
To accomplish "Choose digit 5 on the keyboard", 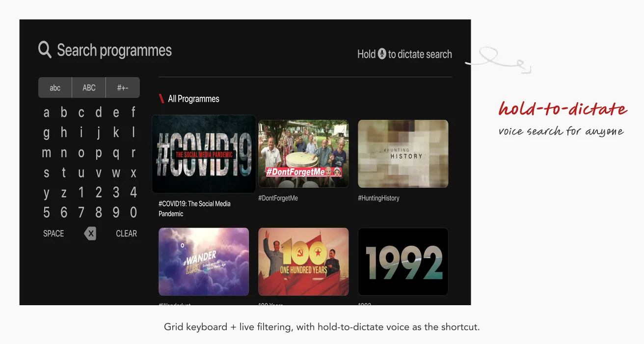I will [x=47, y=212].
